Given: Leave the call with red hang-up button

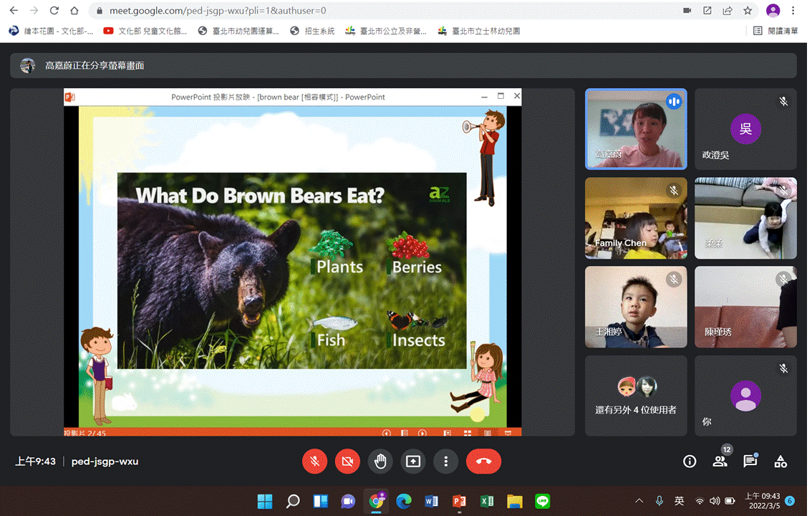Looking at the screenshot, I should (x=483, y=462).
